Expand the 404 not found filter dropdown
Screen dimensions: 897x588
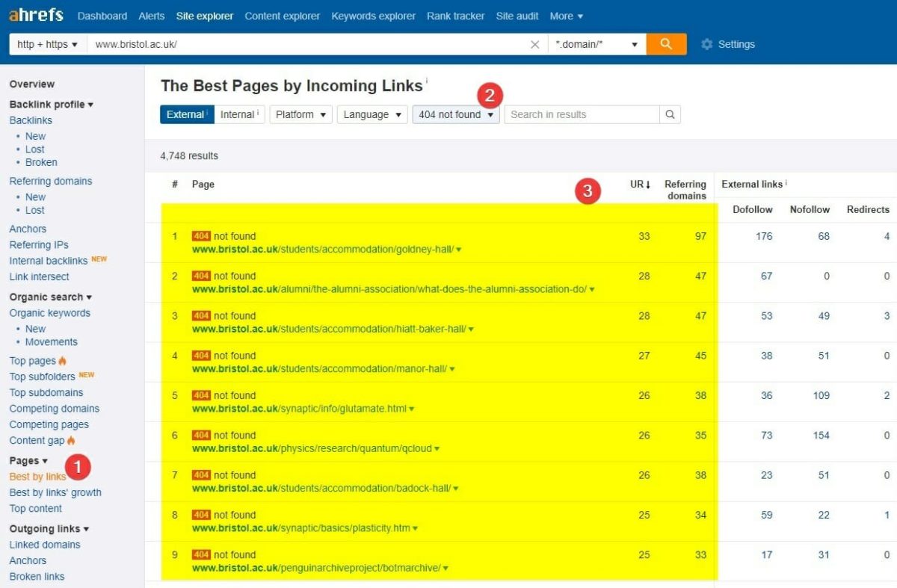click(455, 114)
